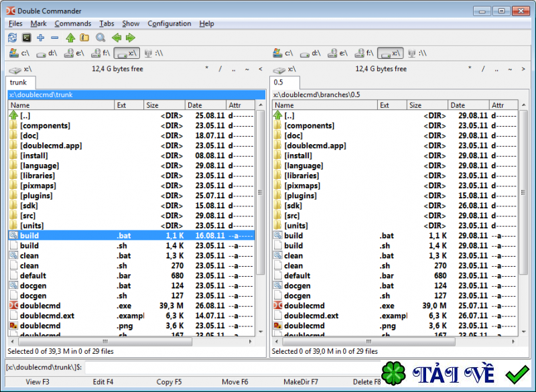The image size is (536, 392).
Task: Open the left panel x:\ drive list
Action: coord(19,69)
